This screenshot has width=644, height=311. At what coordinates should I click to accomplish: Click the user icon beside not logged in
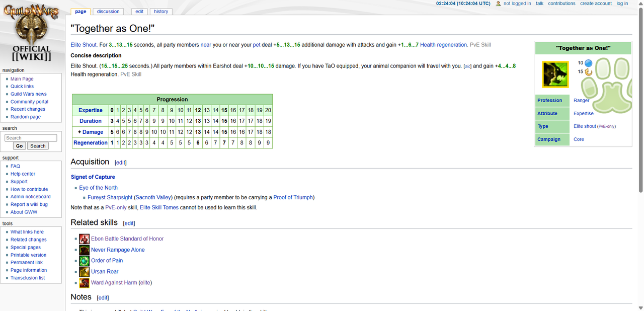click(498, 4)
